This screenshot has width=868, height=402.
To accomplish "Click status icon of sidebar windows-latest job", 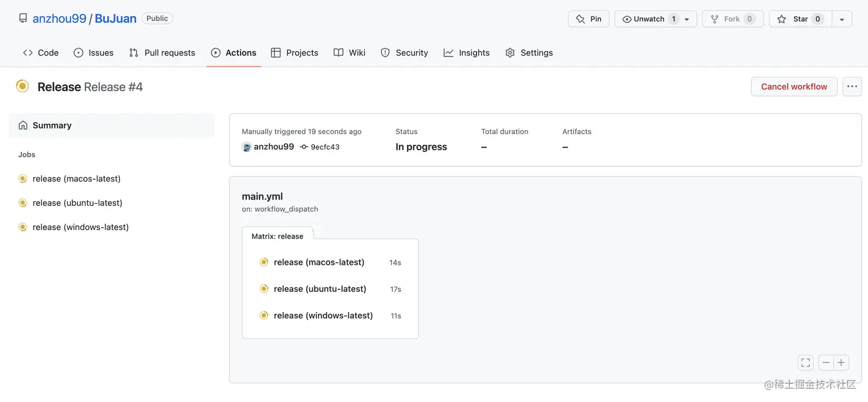I will [x=23, y=227].
